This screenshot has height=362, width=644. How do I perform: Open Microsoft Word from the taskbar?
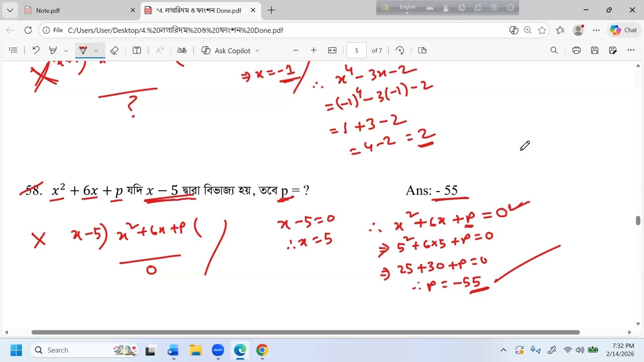tap(173, 350)
